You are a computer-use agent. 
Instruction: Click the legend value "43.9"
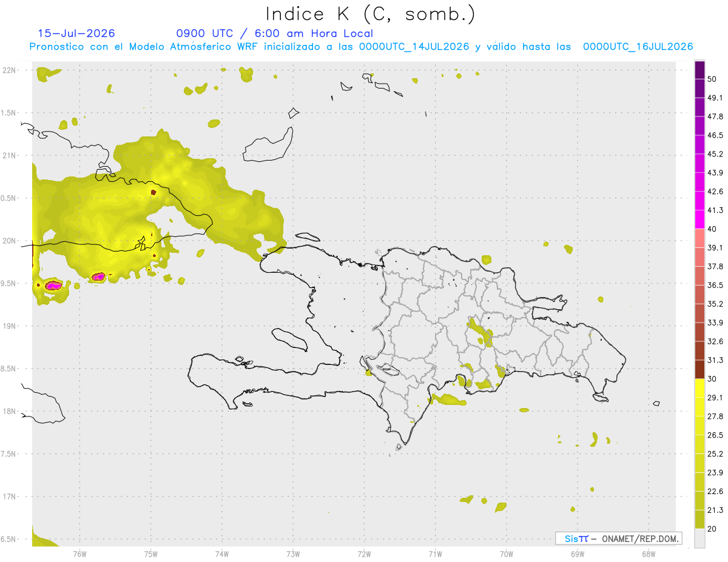click(715, 173)
